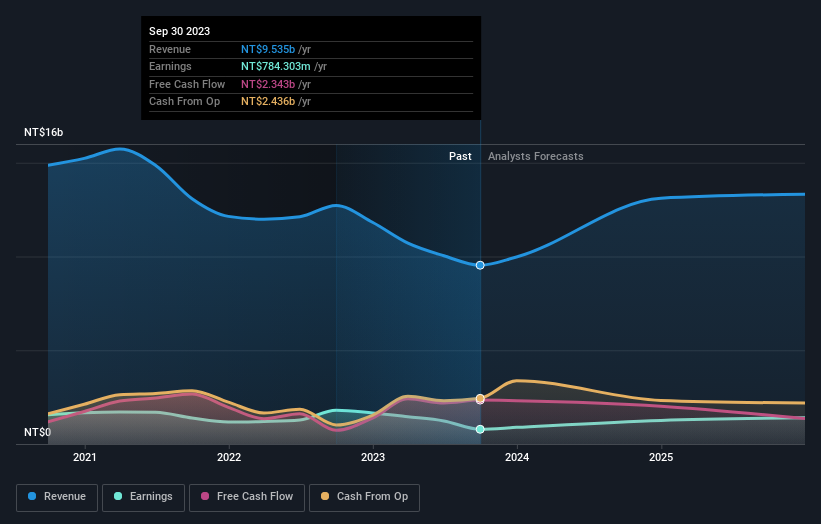Click the Past label on chart

[460, 157]
